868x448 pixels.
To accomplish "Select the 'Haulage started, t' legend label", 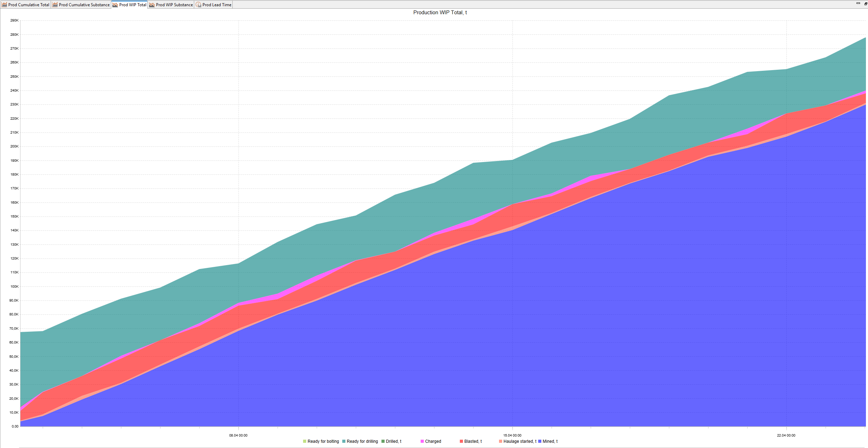I will click(x=520, y=441).
